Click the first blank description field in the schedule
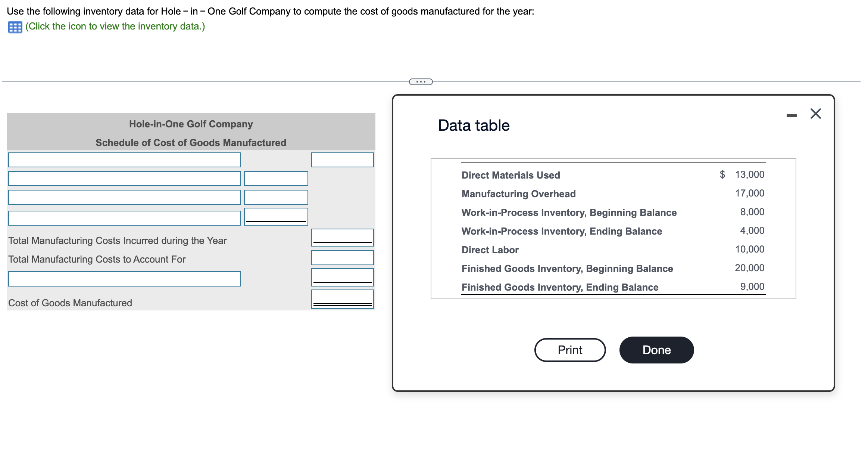The height and width of the screenshot is (452, 868). pyautogui.click(x=124, y=160)
